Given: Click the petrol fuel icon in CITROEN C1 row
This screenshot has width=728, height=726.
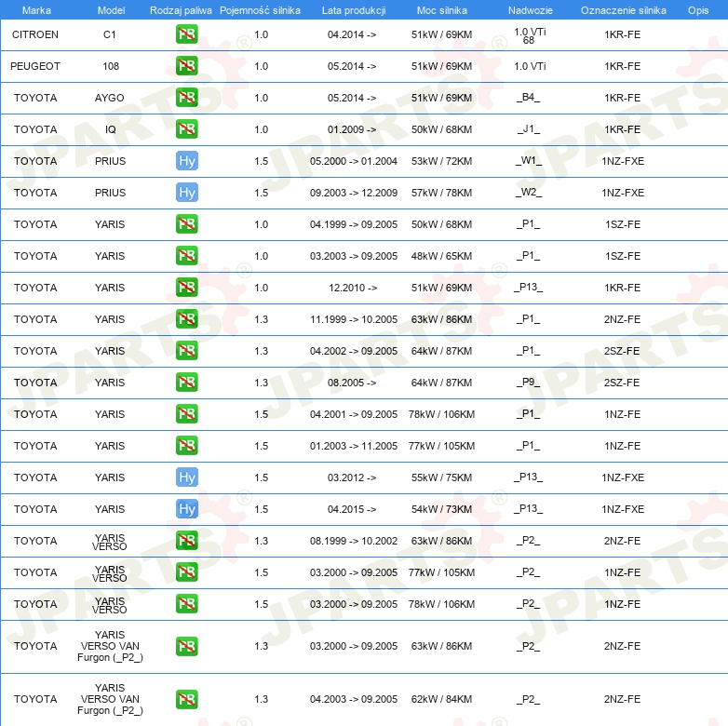Looking at the screenshot, I should pyautogui.click(x=186, y=34).
